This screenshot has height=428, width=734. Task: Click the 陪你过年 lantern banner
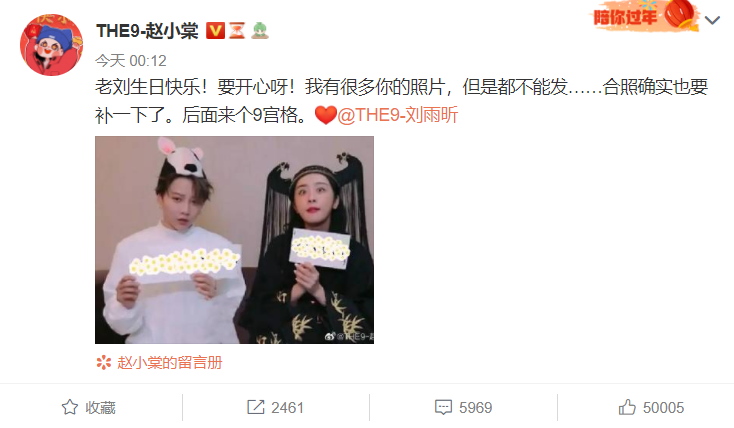[644, 16]
